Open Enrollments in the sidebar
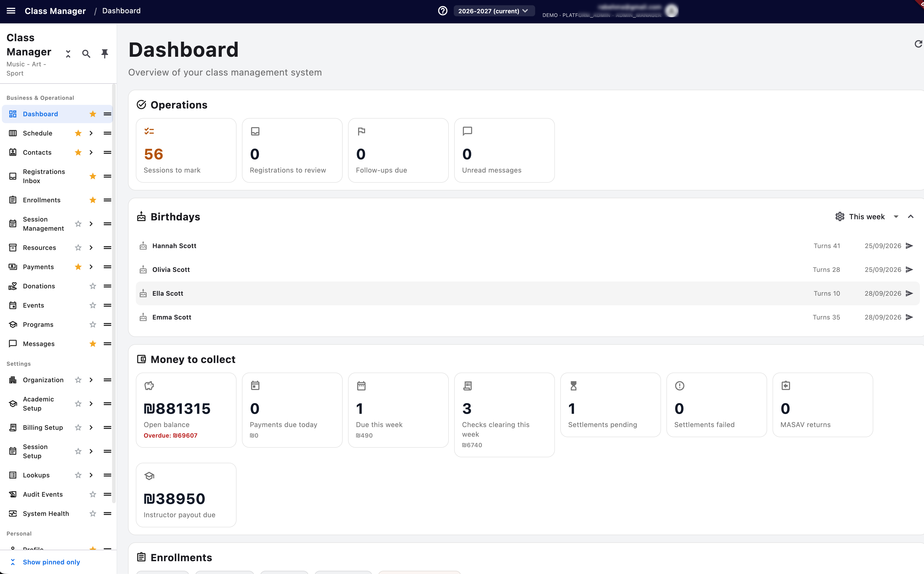The width and height of the screenshot is (924, 574). tap(42, 200)
